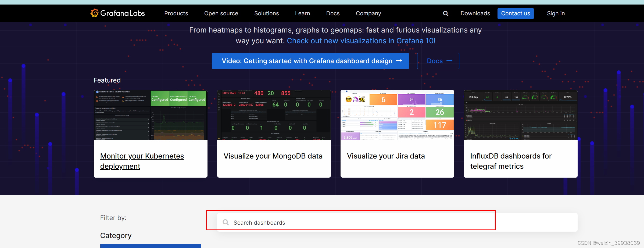Open InfluxDB telegraf dashboard thumbnail

click(x=521, y=115)
